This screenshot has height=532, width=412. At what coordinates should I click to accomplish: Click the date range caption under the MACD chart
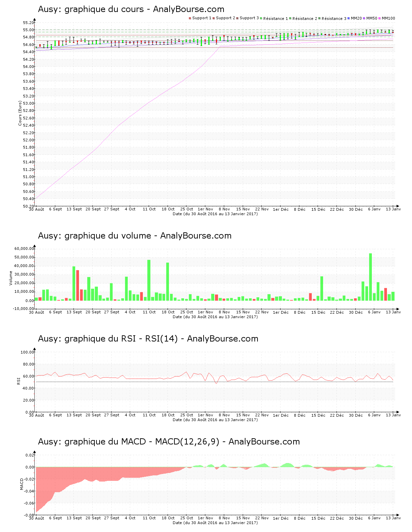[x=215, y=523]
